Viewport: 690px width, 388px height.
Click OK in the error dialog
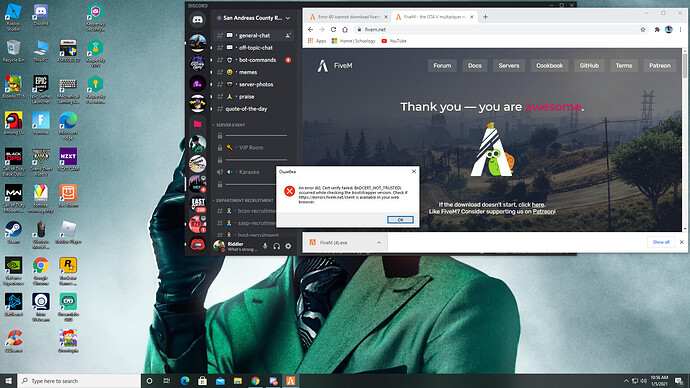pos(400,220)
